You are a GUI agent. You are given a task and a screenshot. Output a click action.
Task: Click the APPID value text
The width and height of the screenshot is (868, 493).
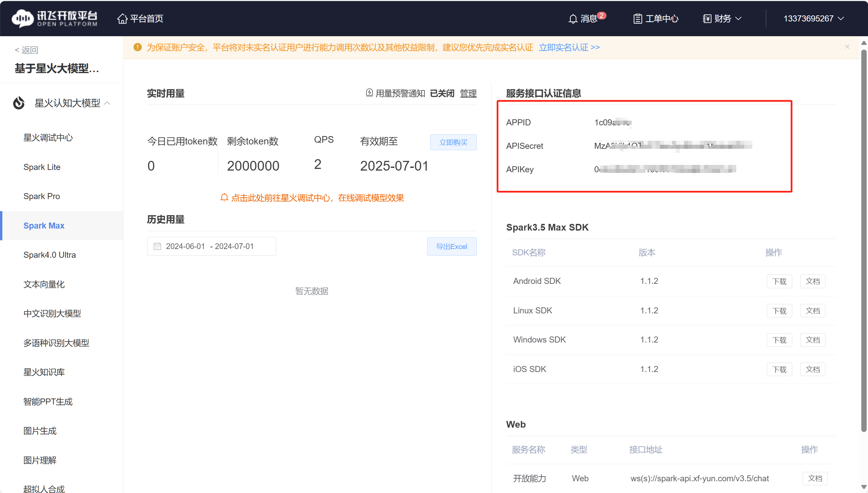(613, 122)
